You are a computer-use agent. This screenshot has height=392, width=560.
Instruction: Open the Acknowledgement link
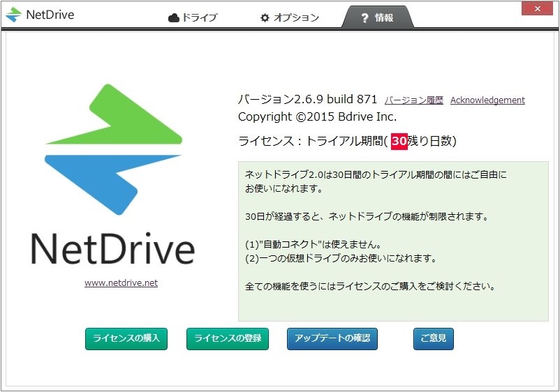[x=487, y=100]
